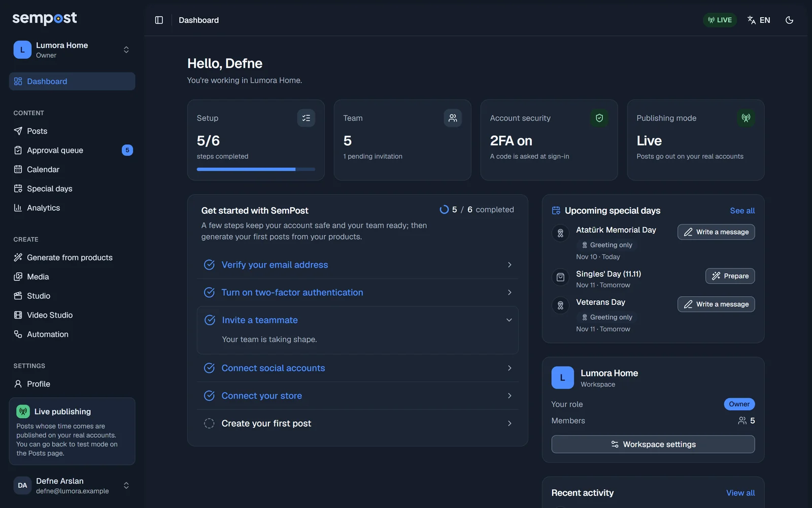Collapse the Invite a teammate step

point(509,320)
